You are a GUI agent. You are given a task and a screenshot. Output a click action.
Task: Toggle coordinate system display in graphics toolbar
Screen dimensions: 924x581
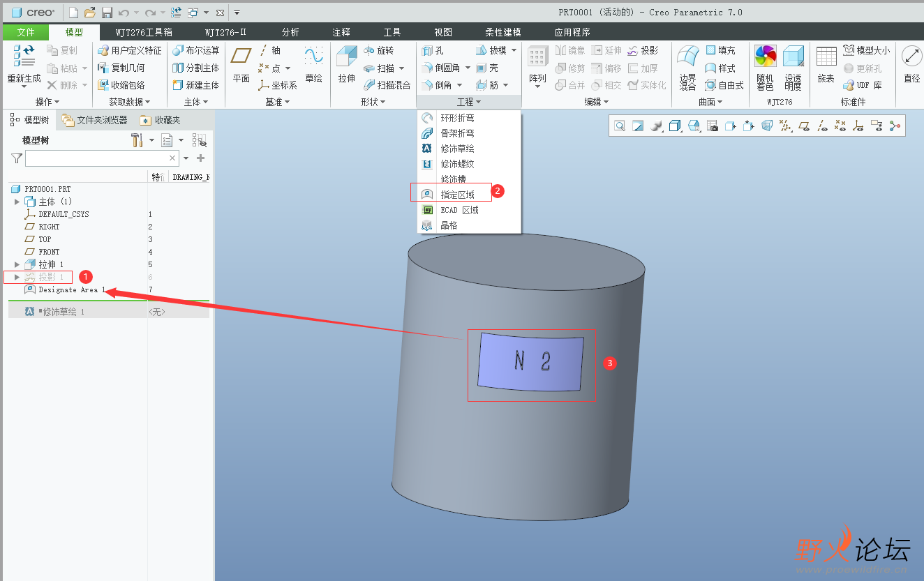point(858,126)
